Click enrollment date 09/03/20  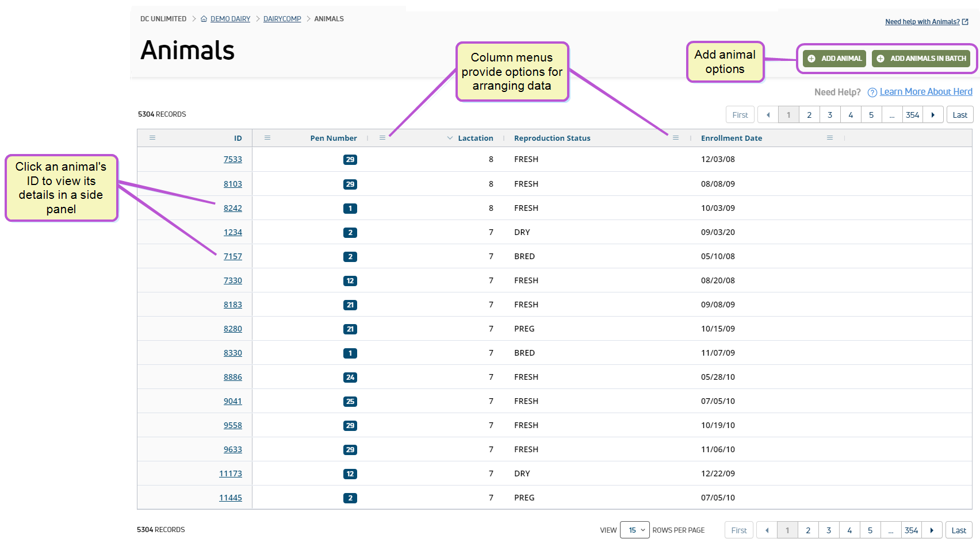point(718,233)
